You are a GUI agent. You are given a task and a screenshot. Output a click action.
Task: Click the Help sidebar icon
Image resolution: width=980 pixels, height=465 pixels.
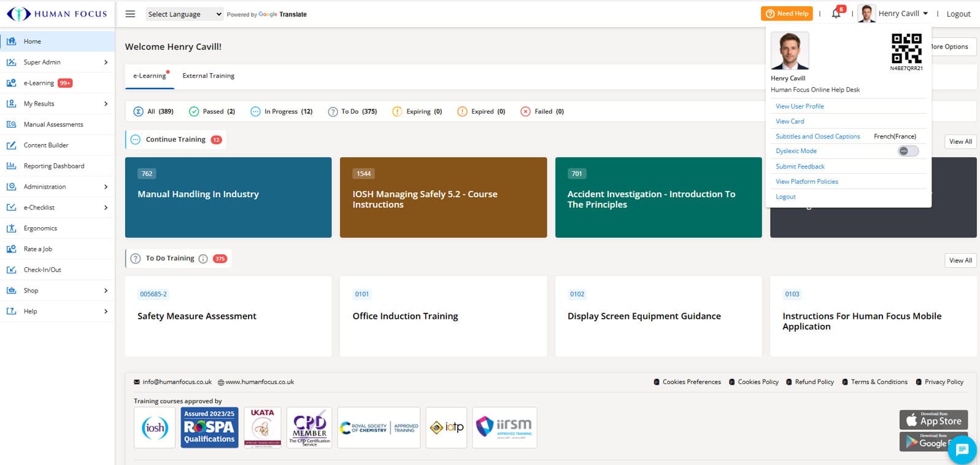click(x=11, y=311)
